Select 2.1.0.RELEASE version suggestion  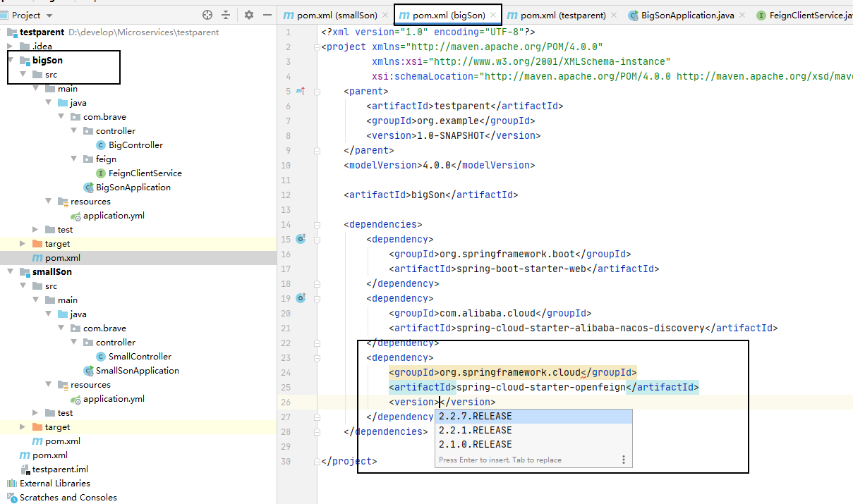475,444
